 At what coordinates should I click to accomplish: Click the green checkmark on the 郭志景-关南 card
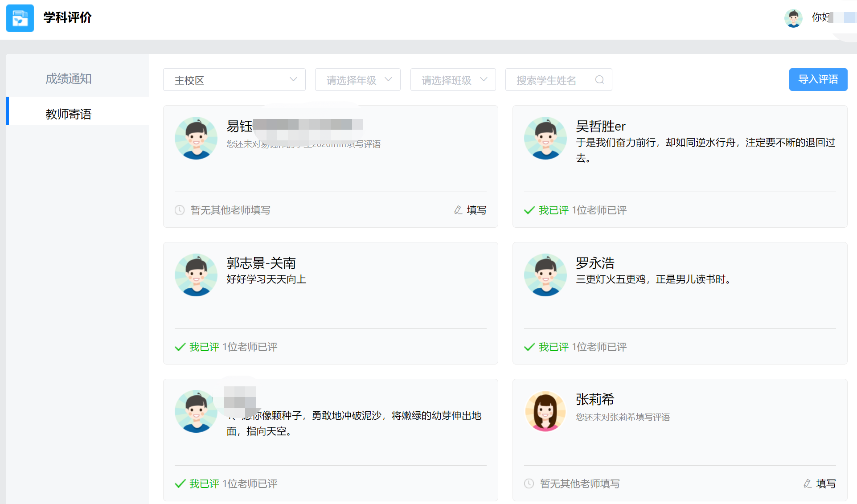[x=180, y=347]
